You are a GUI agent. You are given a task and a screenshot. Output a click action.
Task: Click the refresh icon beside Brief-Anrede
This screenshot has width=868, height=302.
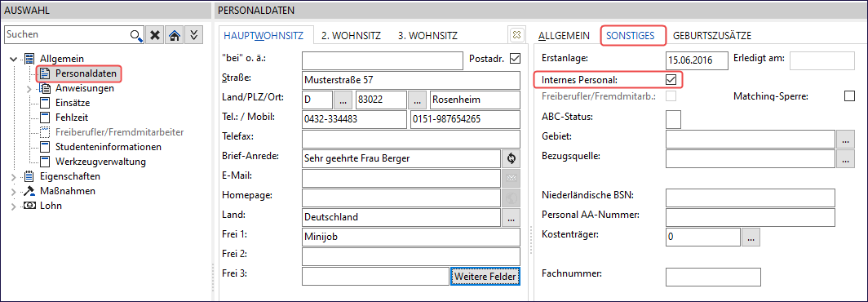(x=511, y=158)
